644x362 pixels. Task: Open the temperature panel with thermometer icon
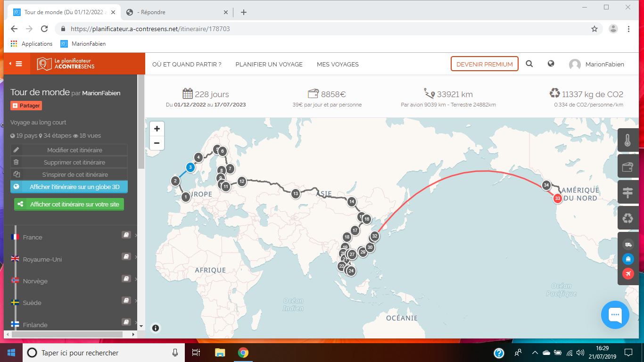click(627, 141)
